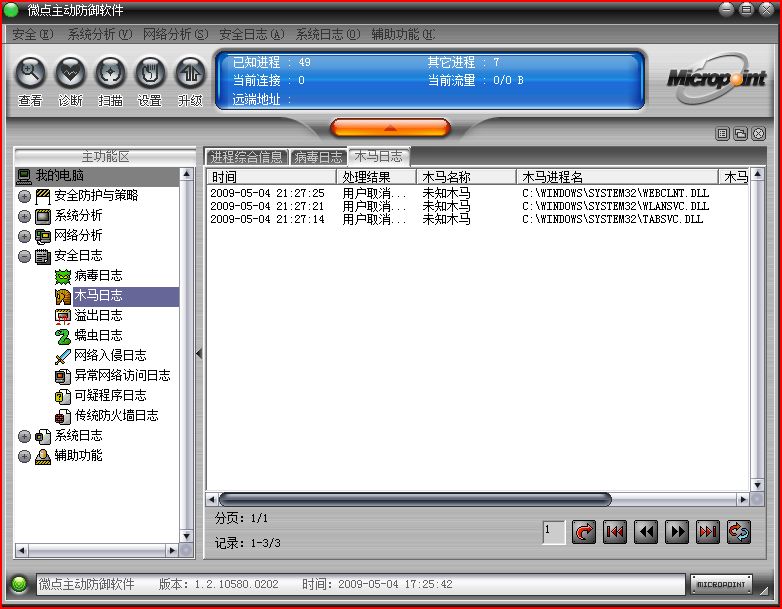Open 异常网络访问日志 icon
This screenshot has width=782, height=609.
click(63, 376)
